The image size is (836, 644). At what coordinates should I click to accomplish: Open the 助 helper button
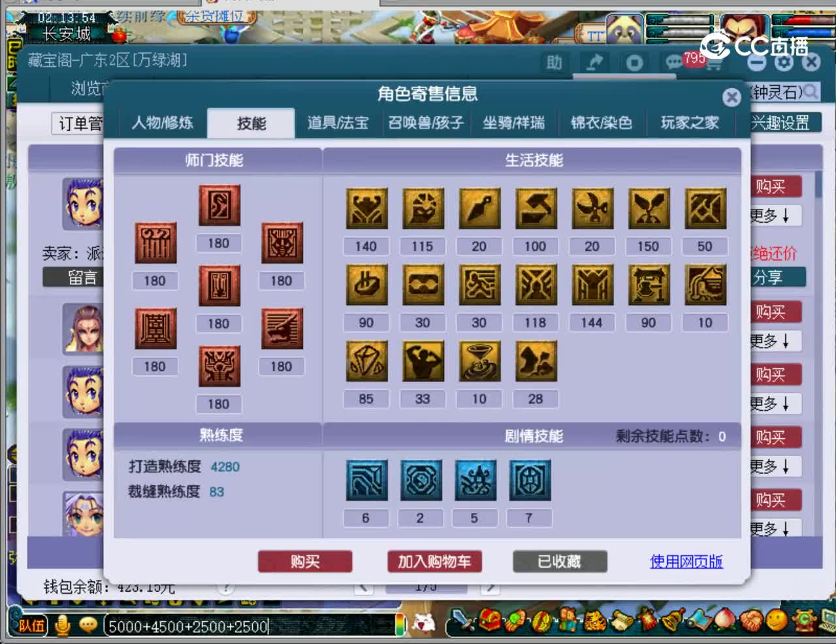pyautogui.click(x=554, y=63)
